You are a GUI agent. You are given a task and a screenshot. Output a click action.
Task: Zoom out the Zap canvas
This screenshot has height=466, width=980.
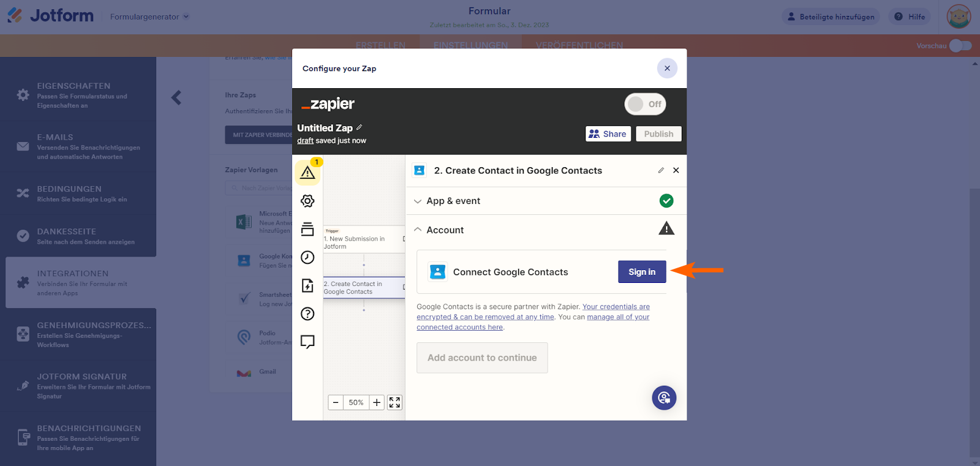coord(336,402)
